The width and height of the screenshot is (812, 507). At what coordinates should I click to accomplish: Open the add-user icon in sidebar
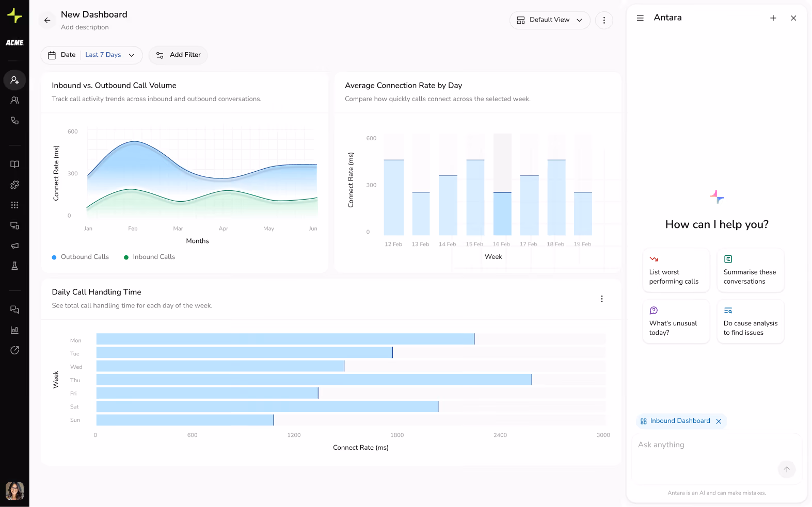tap(14, 80)
